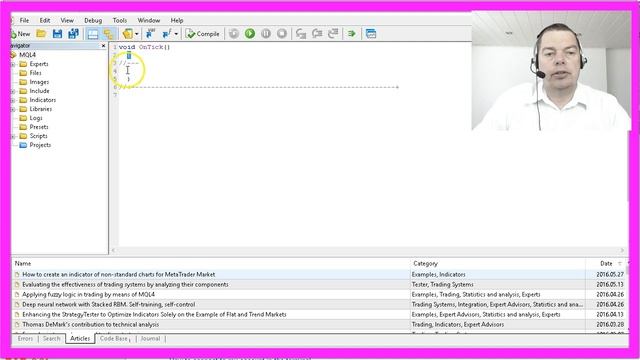This screenshot has width=640, height=360.
Task: Open the functions list dropdown arrow
Action: coord(176,34)
